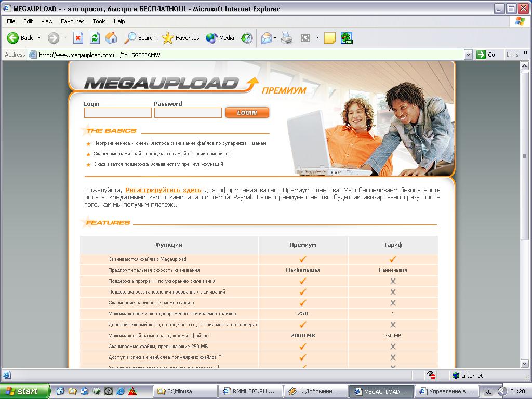The height and width of the screenshot is (399, 532).
Task: Click the Go button next to address bar
Action: click(x=486, y=55)
